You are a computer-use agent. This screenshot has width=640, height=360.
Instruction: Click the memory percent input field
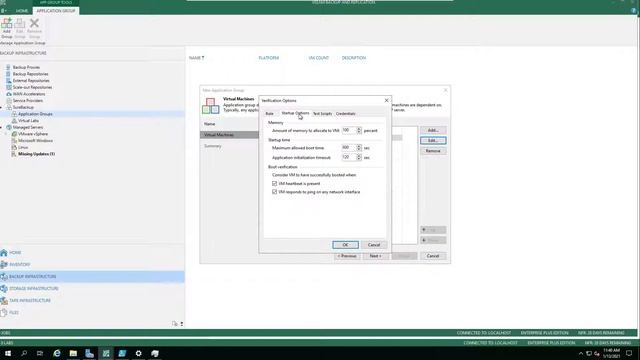coord(349,130)
